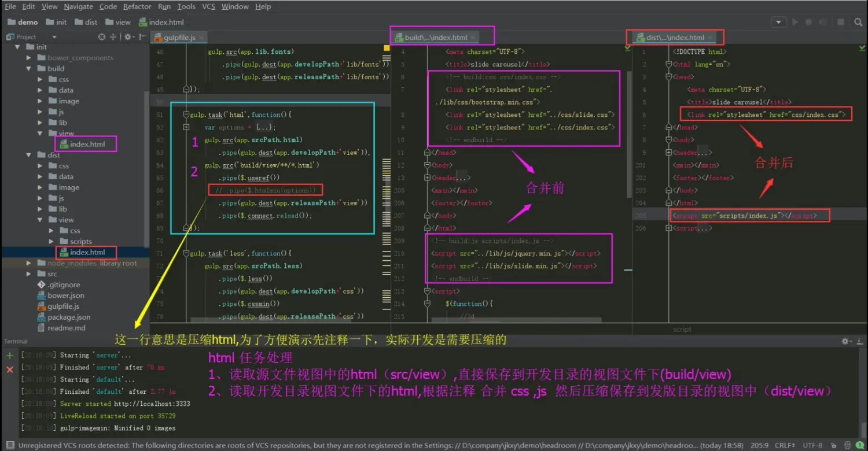This screenshot has width=868, height=451.
Task: Click build editor vertical scrollbar
Action: coord(628,136)
